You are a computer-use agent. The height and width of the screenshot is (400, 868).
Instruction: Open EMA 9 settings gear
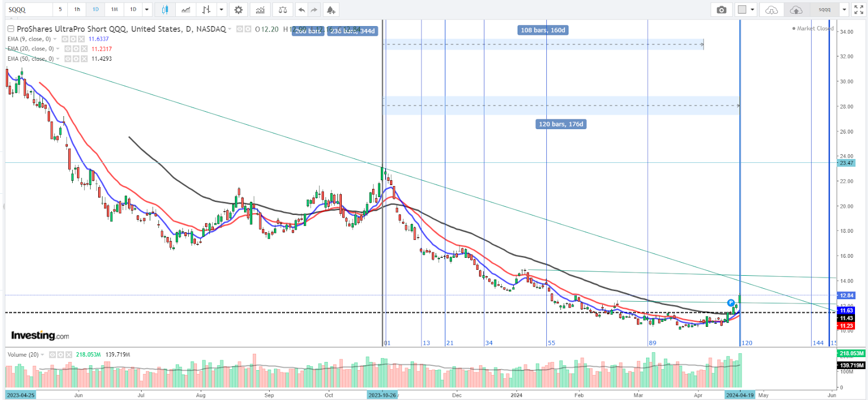pos(73,39)
